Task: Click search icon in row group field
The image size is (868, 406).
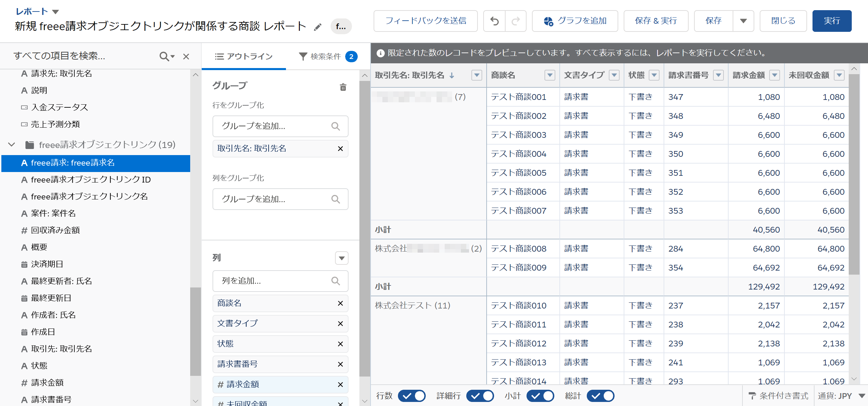Action: point(335,126)
